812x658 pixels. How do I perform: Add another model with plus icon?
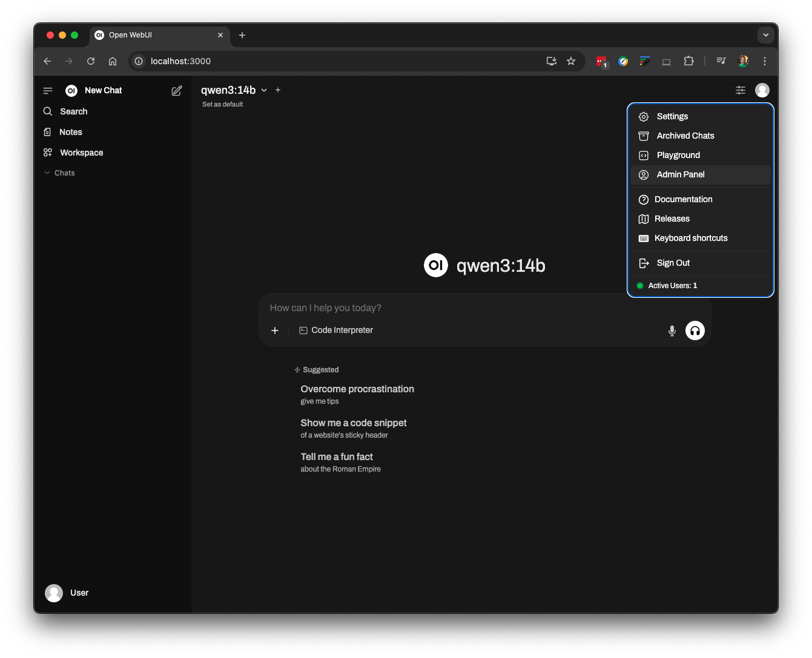(278, 90)
